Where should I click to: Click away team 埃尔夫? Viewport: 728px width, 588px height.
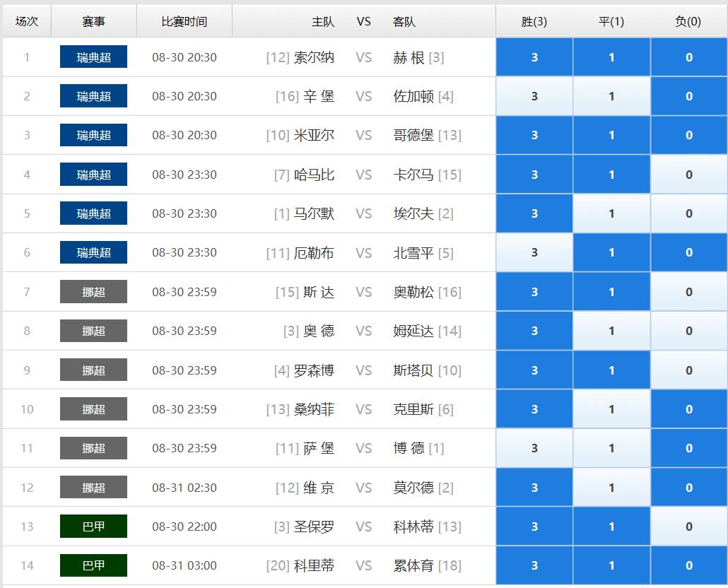[x=413, y=213]
